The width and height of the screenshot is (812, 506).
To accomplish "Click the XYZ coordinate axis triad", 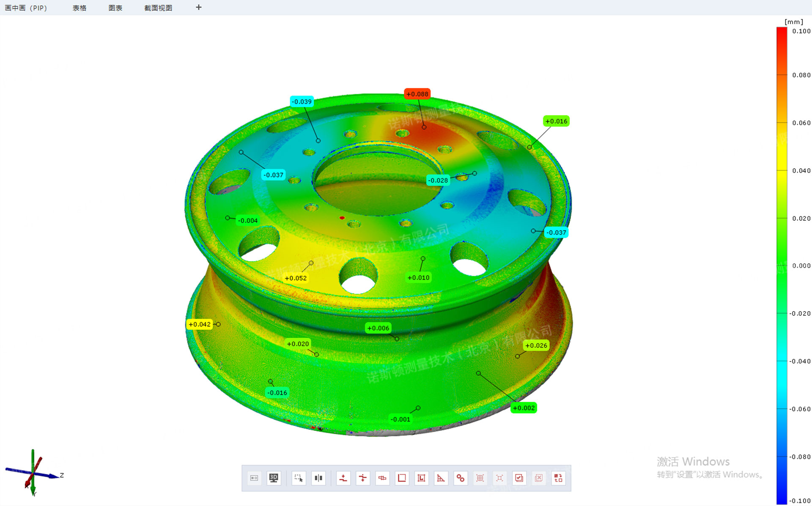I will pyautogui.click(x=34, y=473).
